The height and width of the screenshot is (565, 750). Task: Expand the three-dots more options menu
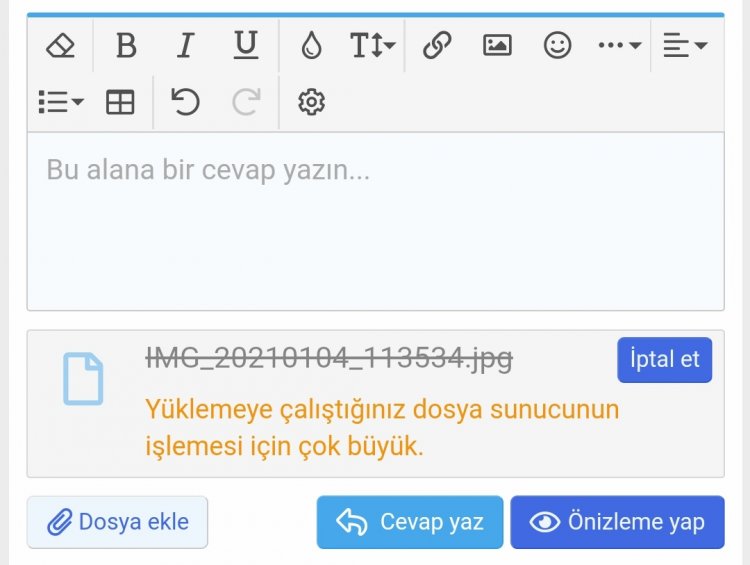619,45
